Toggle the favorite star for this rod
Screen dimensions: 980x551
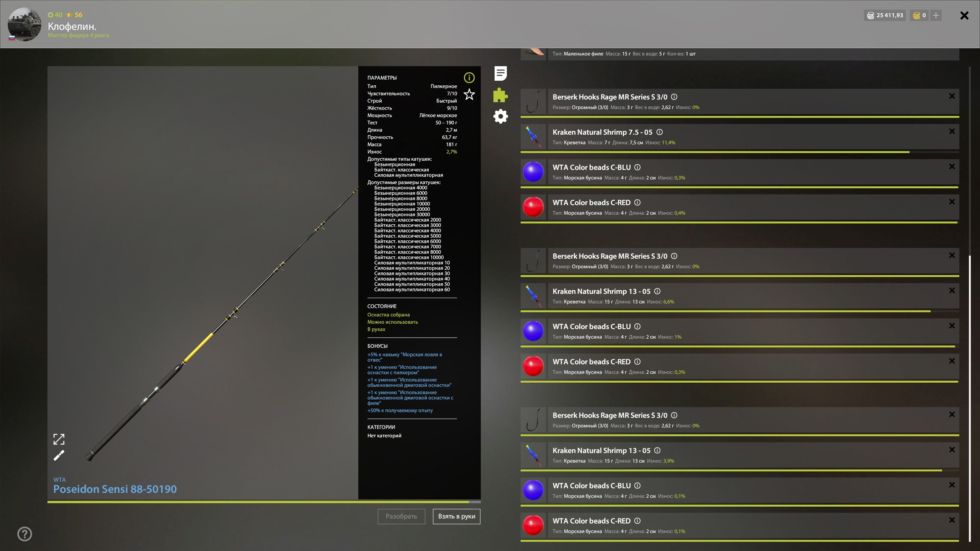pyautogui.click(x=469, y=94)
